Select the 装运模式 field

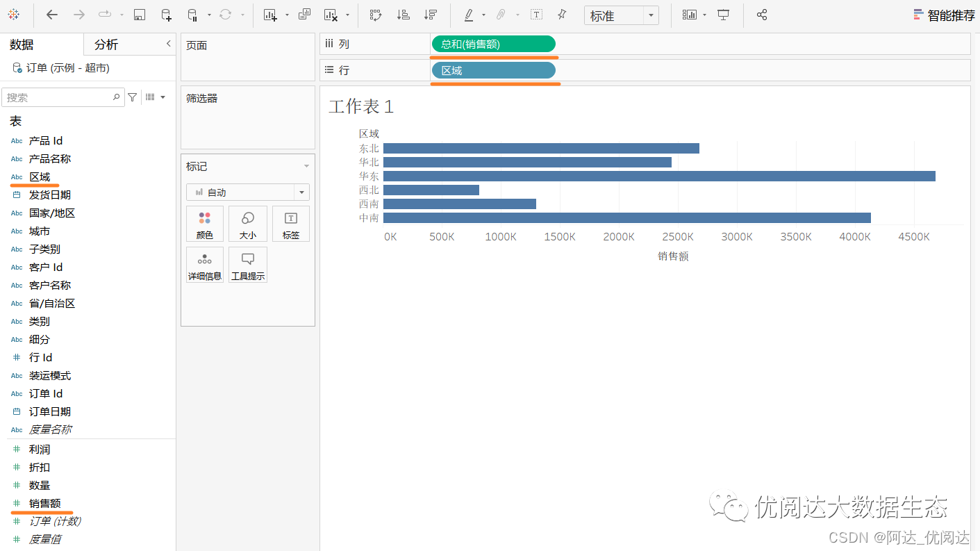[50, 375]
